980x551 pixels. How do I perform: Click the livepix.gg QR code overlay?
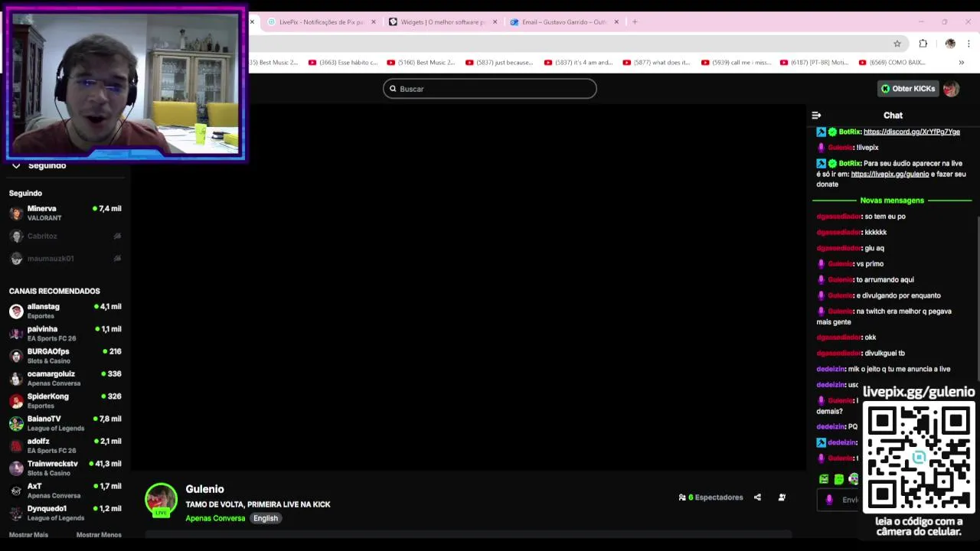919,459
